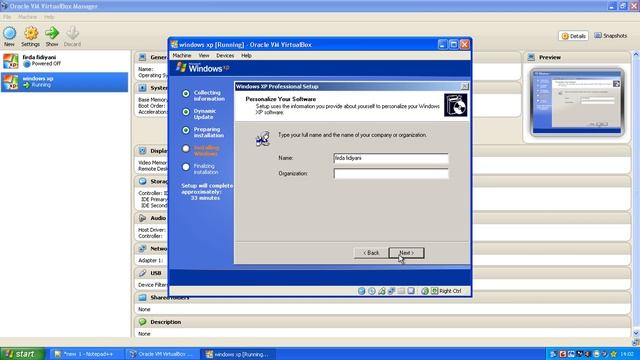Click the pen-and-paper icon in setup dialog

tap(263, 139)
